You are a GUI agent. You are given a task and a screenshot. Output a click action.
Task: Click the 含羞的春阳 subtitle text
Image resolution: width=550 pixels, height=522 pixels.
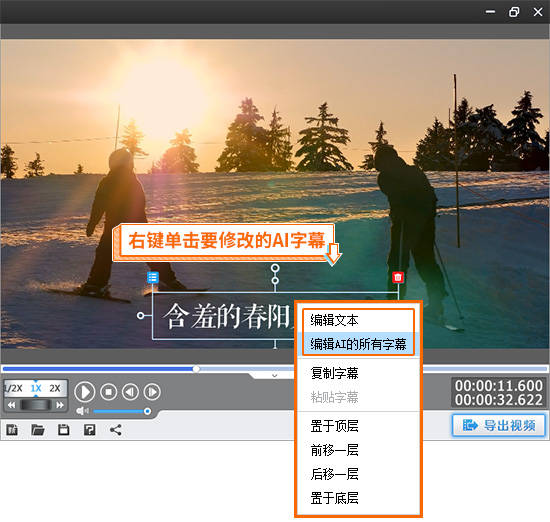227,316
